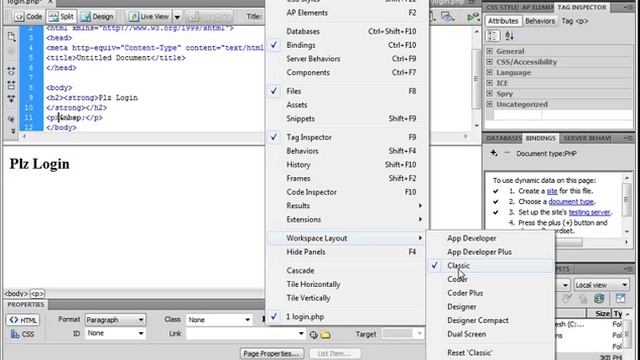The image size is (640, 360).
Task: Click the open documents icon in coding toolbar
Action: tap(11, 37)
